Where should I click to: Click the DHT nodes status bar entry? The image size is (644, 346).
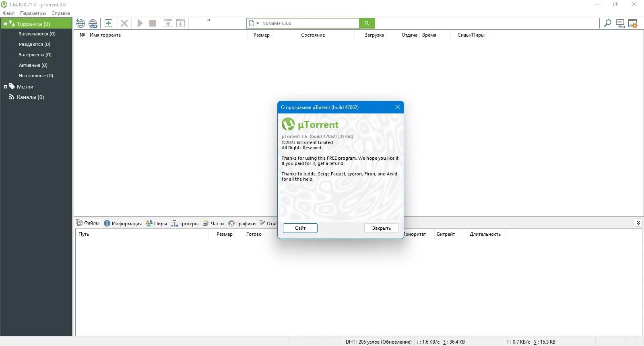click(x=379, y=342)
